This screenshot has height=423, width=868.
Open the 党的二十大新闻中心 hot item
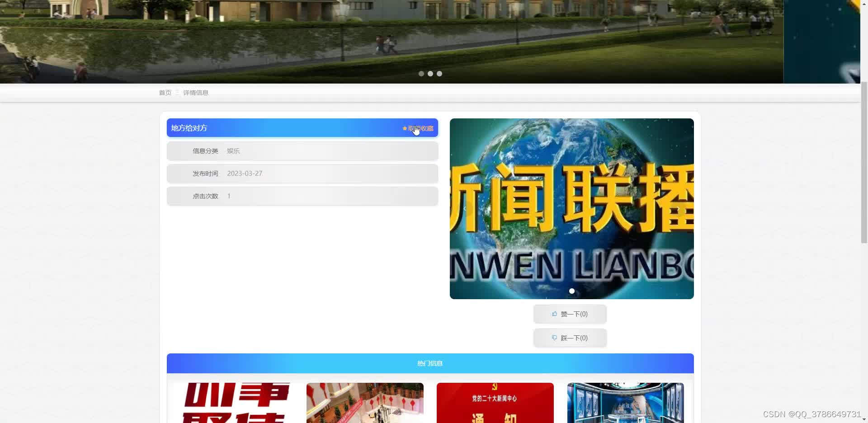pos(495,403)
